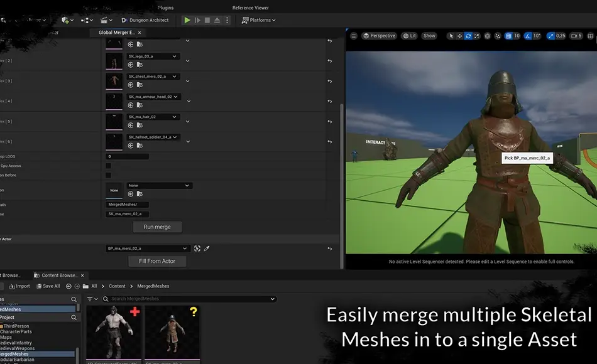Screen dimensions: 597x364
Task: Click the MergedMeshes/ path field
Action: [x=127, y=205]
